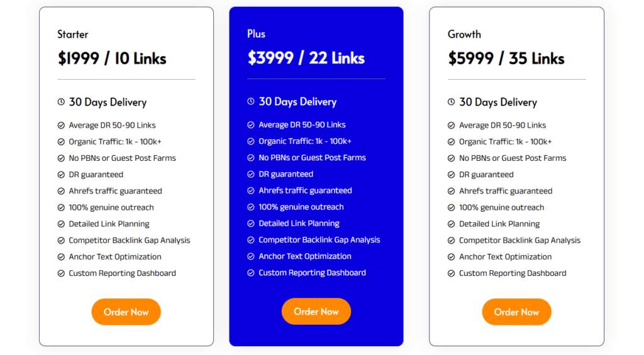
Task: Select the $3999 / 22 Links price heading
Action: coord(306,58)
